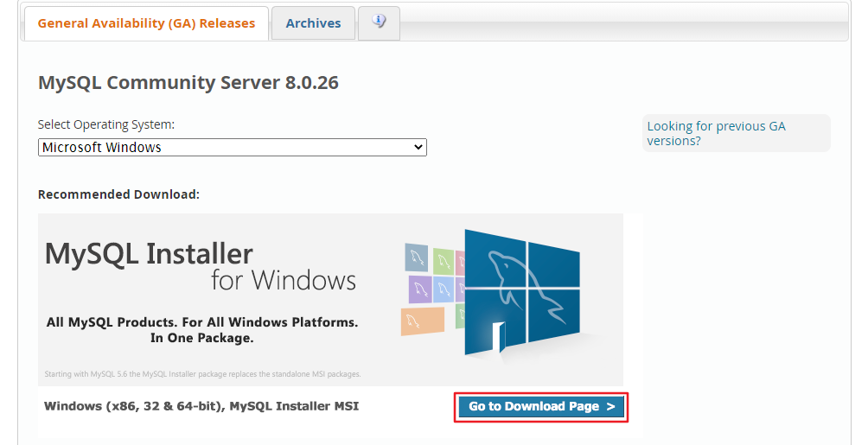Click the blue Windows logo with dolphin
Image resolution: width=868 pixels, height=445 pixels.
[x=522, y=292]
